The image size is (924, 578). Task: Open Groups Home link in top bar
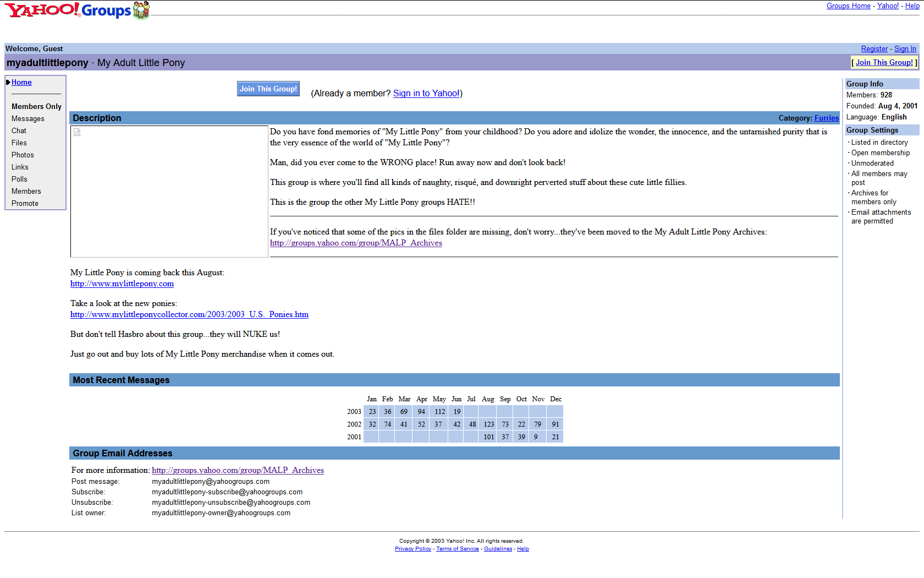848,6
